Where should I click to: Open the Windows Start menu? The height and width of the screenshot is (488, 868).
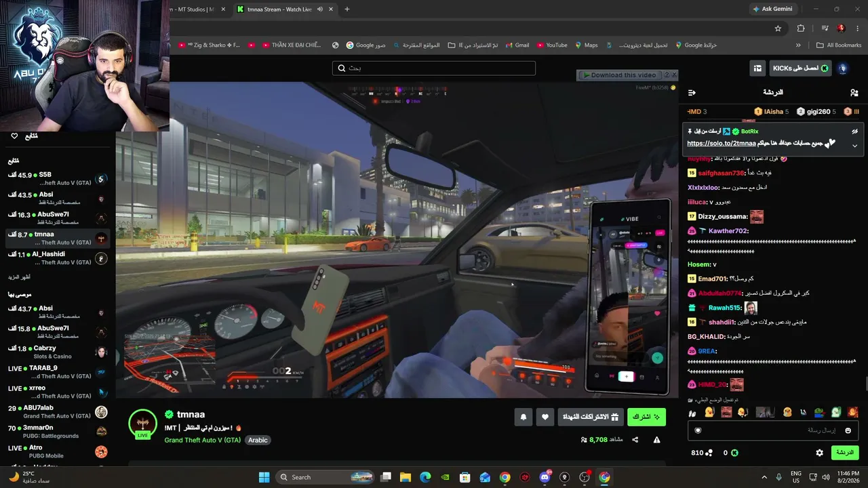pyautogui.click(x=264, y=477)
